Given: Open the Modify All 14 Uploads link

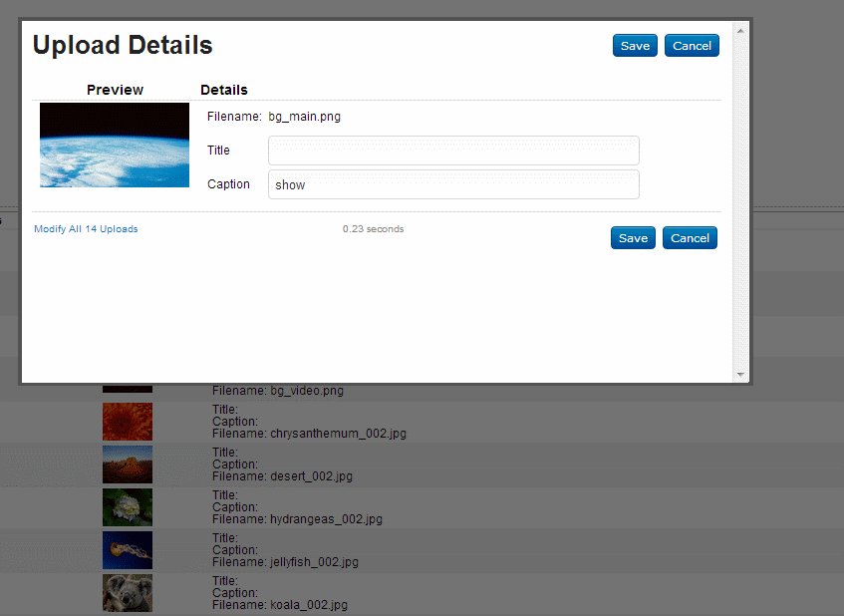Looking at the screenshot, I should tap(86, 229).
